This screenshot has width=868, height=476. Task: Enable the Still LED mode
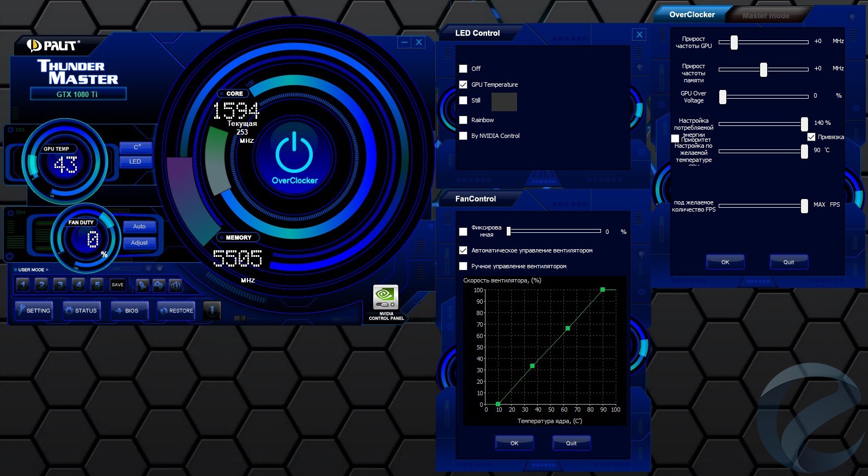coord(463,100)
